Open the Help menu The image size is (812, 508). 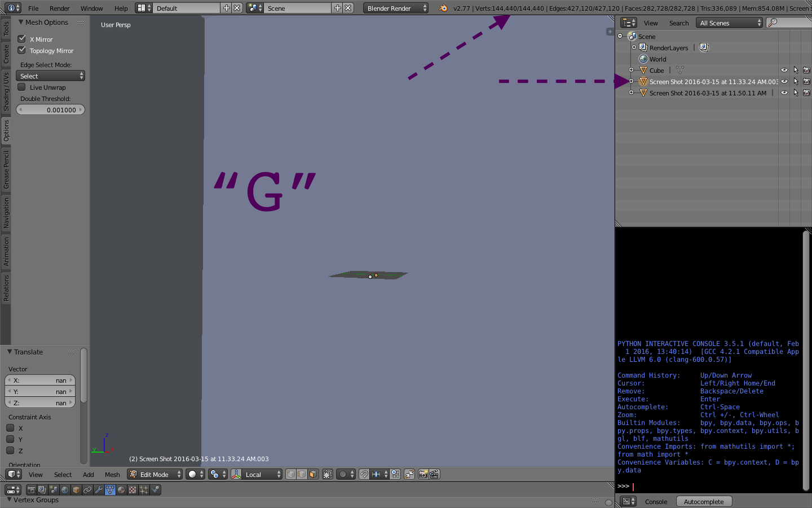click(x=121, y=8)
